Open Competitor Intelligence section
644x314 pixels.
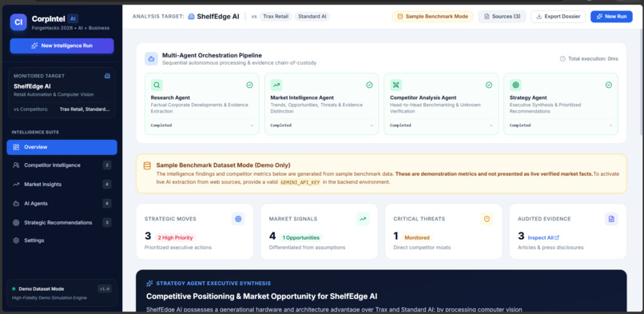[x=62, y=165]
